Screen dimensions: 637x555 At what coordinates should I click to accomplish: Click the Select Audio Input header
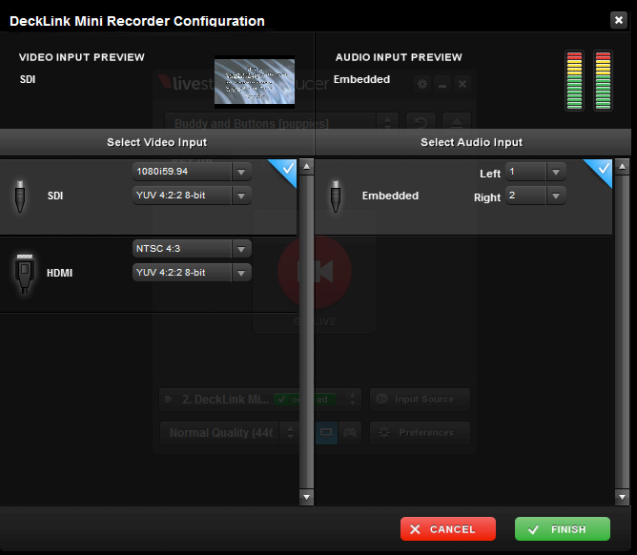click(471, 142)
